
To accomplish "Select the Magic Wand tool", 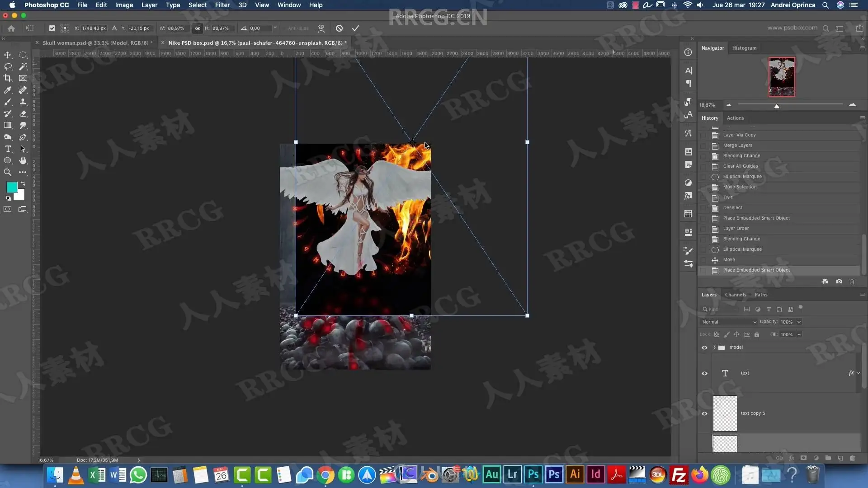I will 23,66.
